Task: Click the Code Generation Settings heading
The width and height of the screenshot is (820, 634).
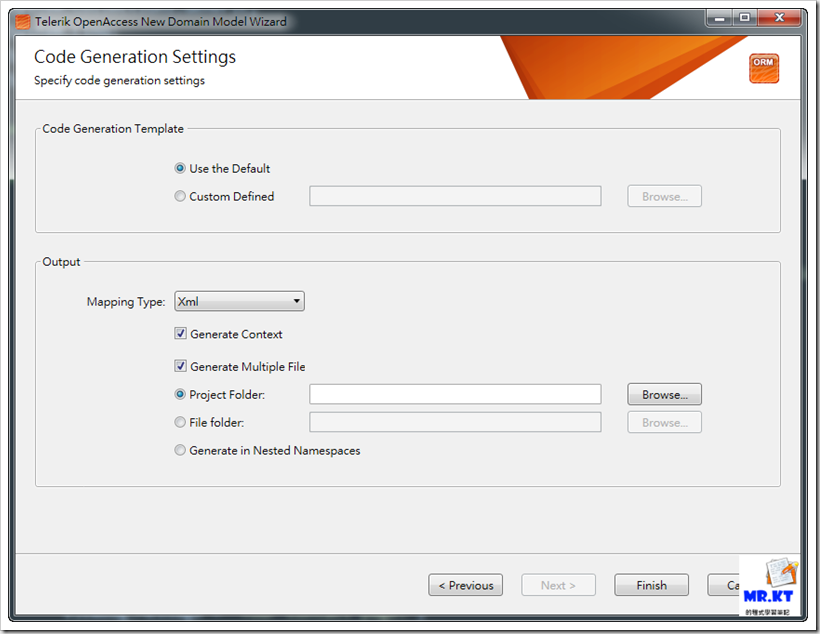Action: coord(135,56)
